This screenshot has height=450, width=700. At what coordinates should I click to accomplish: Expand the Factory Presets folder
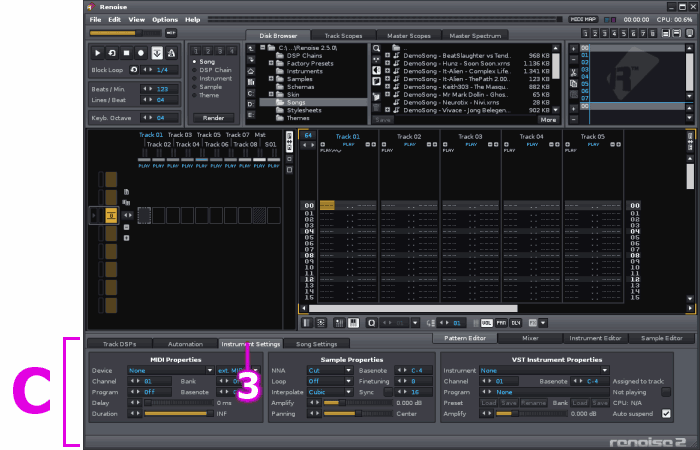point(271,63)
